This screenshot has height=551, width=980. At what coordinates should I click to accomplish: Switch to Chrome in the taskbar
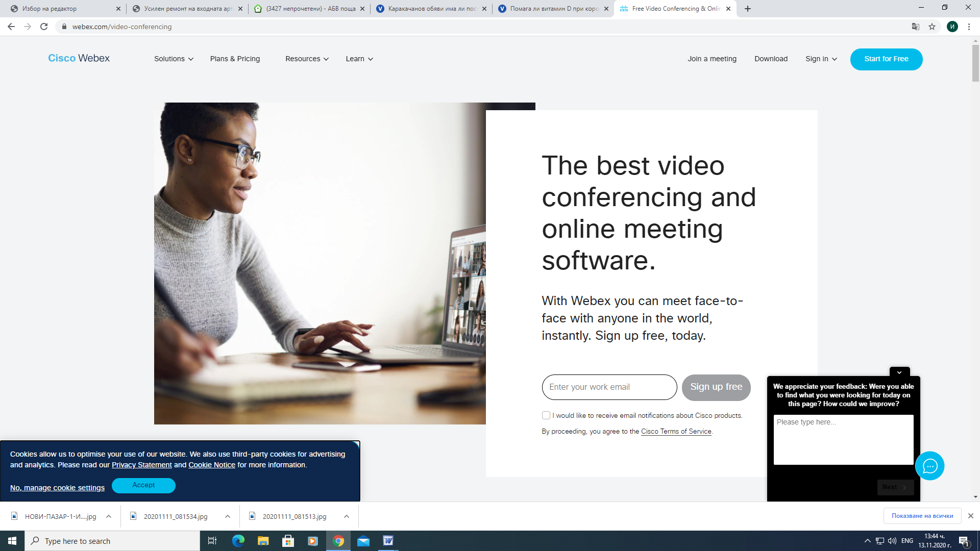(x=338, y=541)
